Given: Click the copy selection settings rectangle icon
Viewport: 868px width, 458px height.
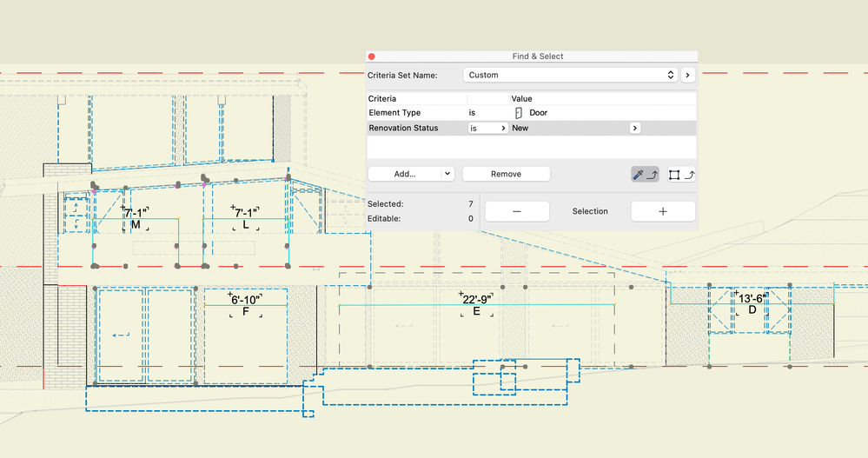Looking at the screenshot, I should (x=681, y=175).
